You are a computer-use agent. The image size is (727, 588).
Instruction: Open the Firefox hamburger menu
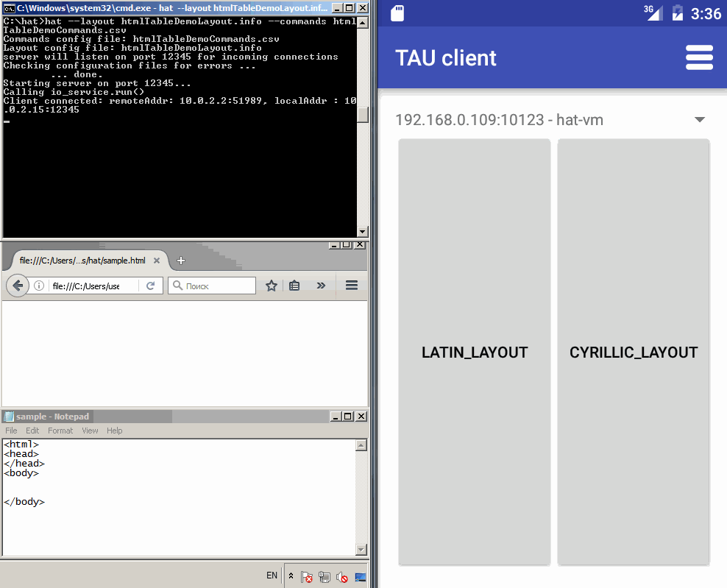coord(352,286)
